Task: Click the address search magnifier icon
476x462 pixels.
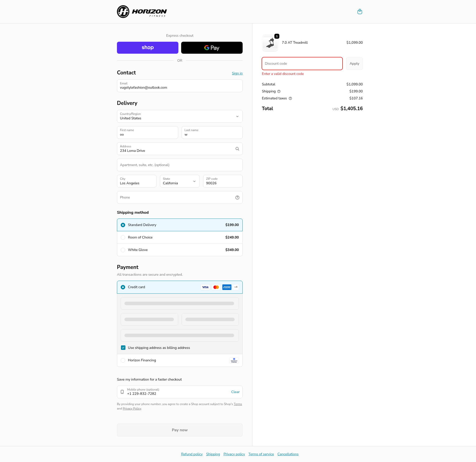Action: tap(237, 149)
